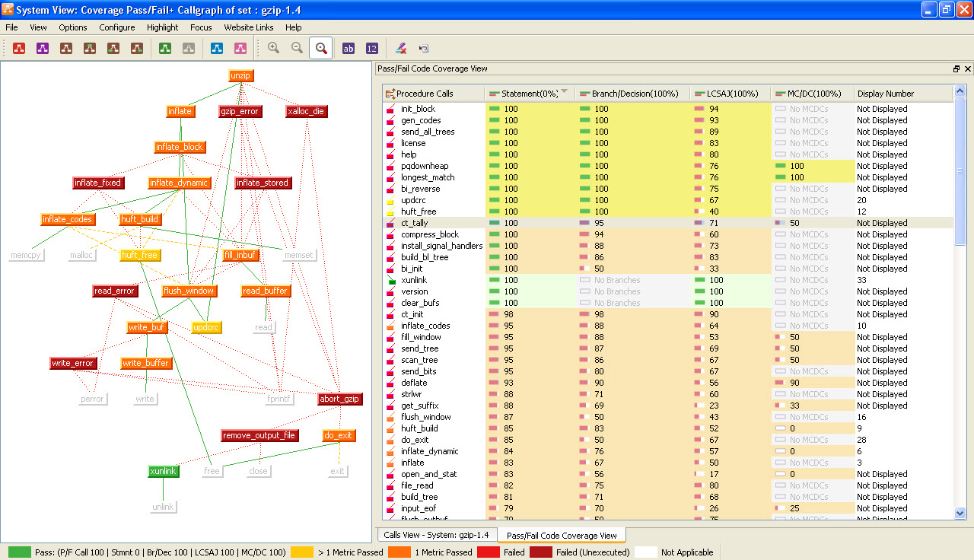Click the Statement column sort arrow

[x=565, y=93]
